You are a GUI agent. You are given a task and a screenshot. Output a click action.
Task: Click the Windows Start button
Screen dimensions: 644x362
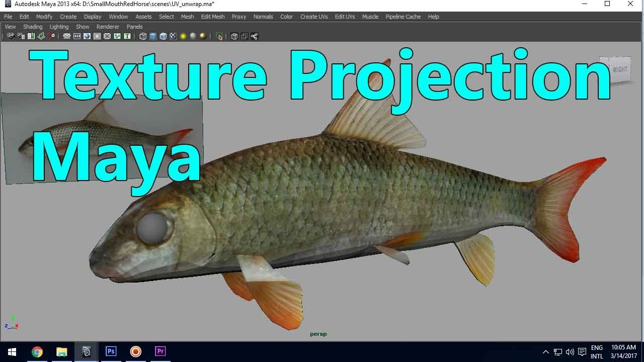[12, 352]
